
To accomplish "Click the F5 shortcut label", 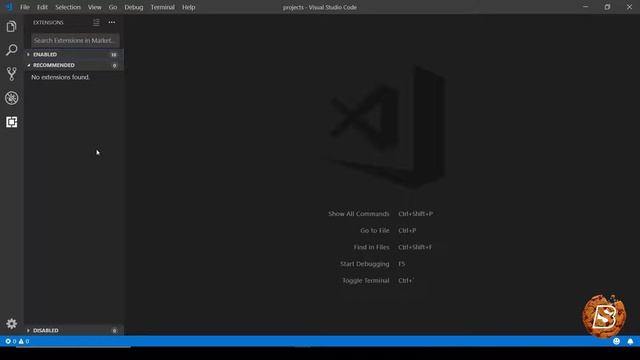I will pos(402,264).
